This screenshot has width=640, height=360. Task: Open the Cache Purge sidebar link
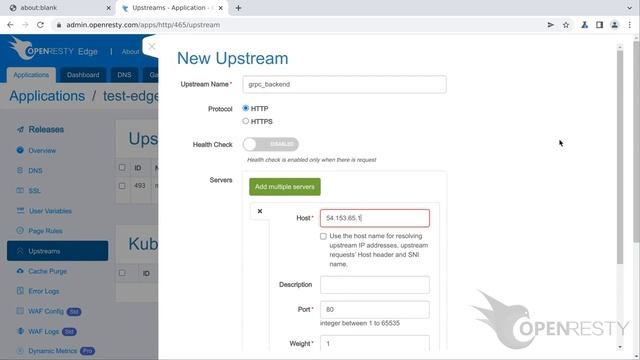point(47,271)
